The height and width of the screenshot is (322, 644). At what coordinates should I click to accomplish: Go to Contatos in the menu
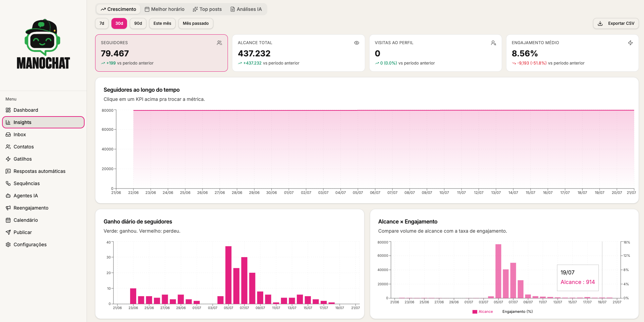(43, 147)
